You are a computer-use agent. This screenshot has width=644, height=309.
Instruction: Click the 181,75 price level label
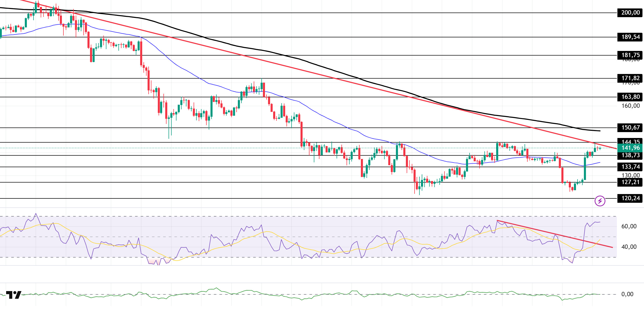tap(630, 55)
